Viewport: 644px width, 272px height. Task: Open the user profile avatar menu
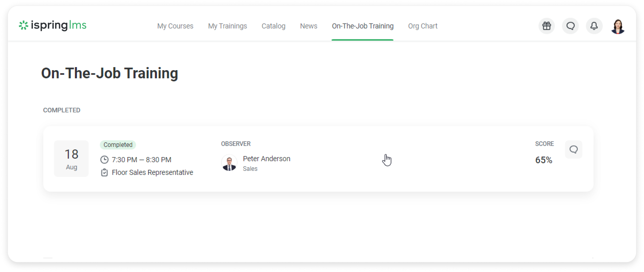pyautogui.click(x=618, y=26)
